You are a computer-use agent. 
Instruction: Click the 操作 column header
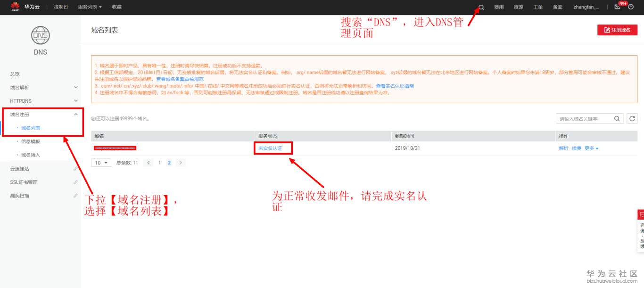click(x=563, y=136)
